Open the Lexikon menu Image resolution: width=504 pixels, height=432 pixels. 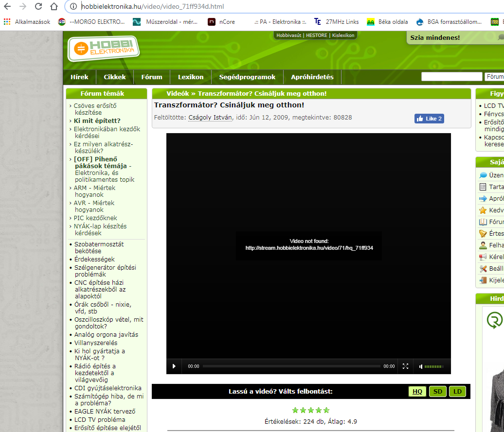191,77
